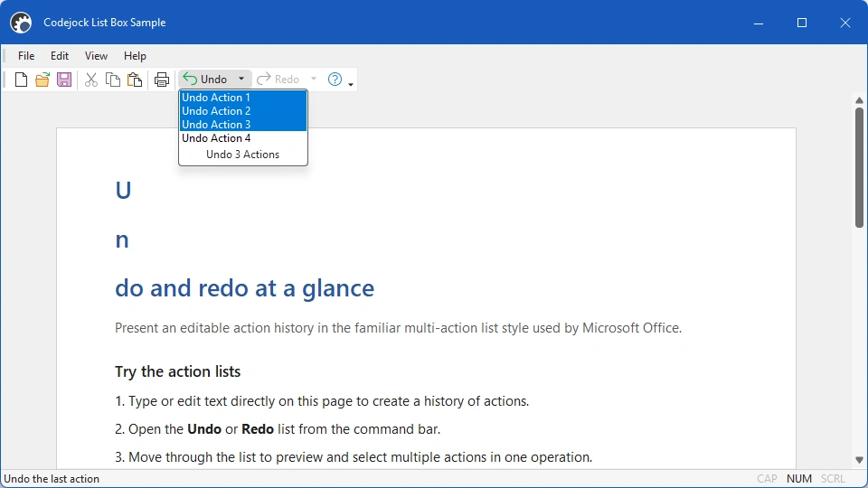868x488 pixels.
Task: Expand the Undo dropdown arrow
Action: click(241, 80)
